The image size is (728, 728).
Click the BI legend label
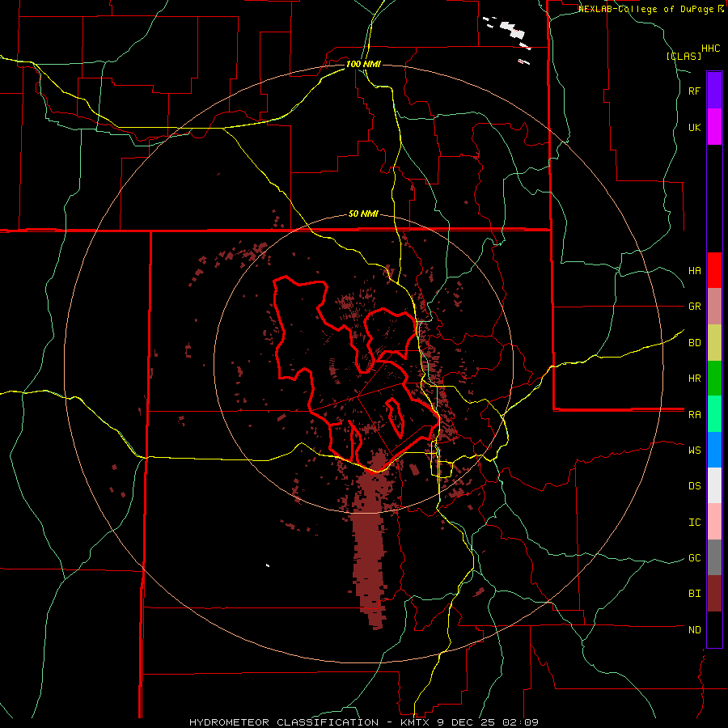point(694,594)
